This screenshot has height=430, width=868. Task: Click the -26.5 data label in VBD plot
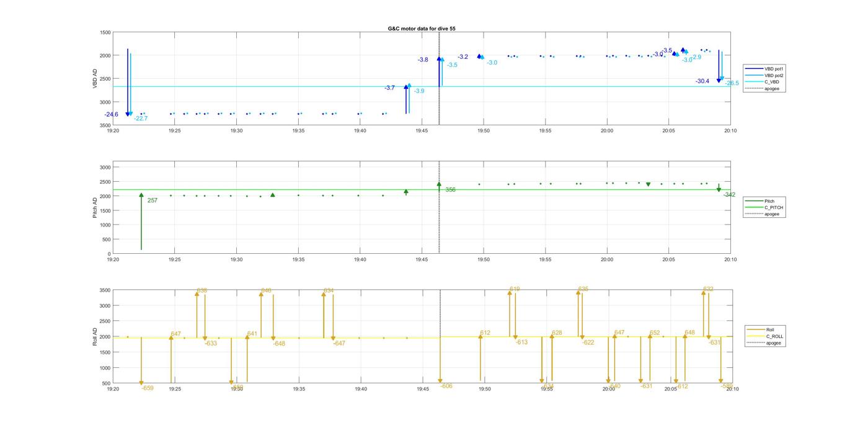(x=732, y=83)
